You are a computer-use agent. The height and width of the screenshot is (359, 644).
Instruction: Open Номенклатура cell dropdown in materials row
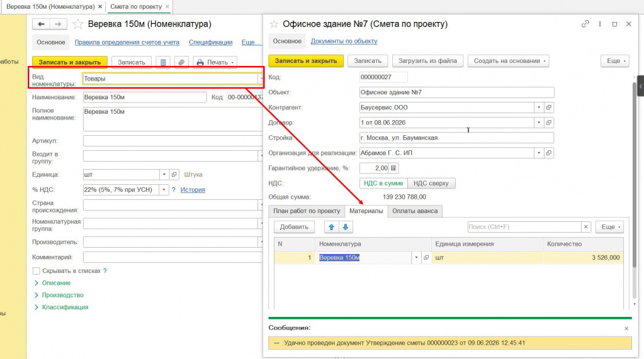point(416,258)
